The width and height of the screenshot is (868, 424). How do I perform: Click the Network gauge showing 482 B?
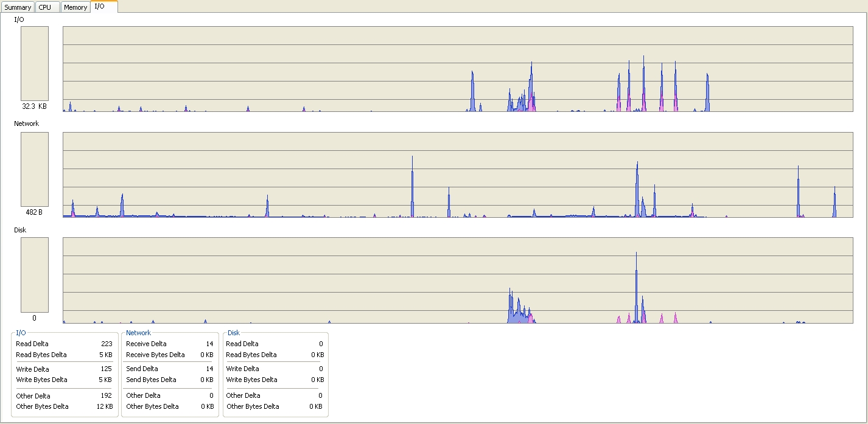(x=35, y=169)
